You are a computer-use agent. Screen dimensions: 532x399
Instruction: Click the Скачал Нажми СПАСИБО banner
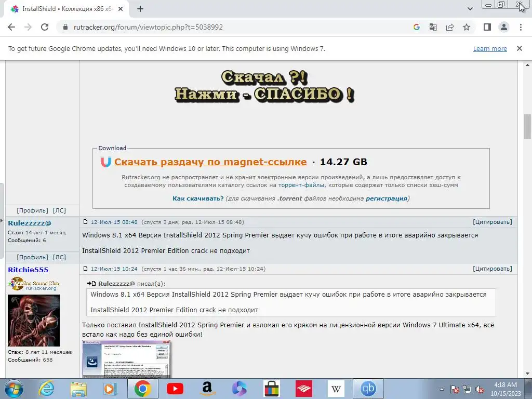pyautogui.click(x=264, y=87)
